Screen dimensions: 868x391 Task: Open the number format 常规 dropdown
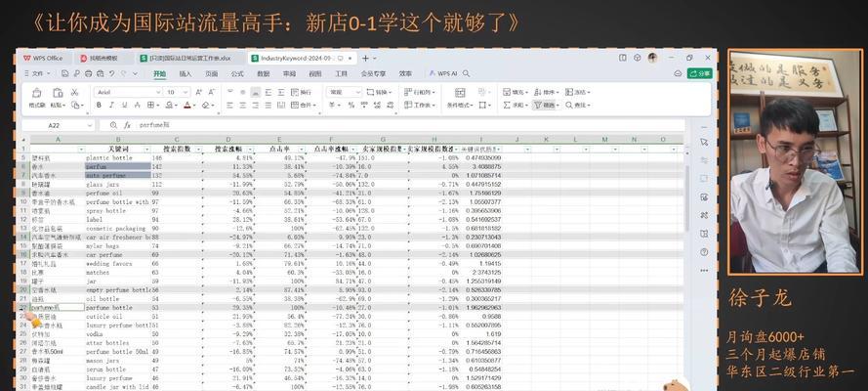(x=357, y=92)
